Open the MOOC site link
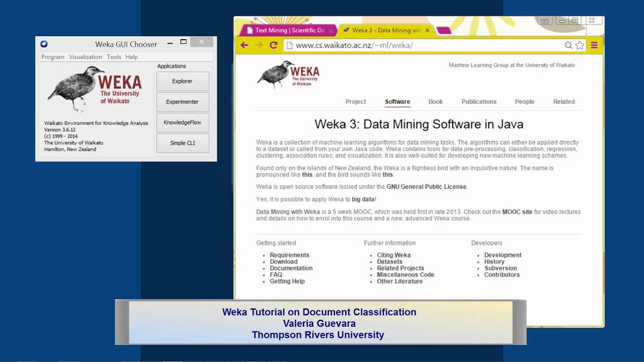The image size is (644, 362). pos(517,212)
